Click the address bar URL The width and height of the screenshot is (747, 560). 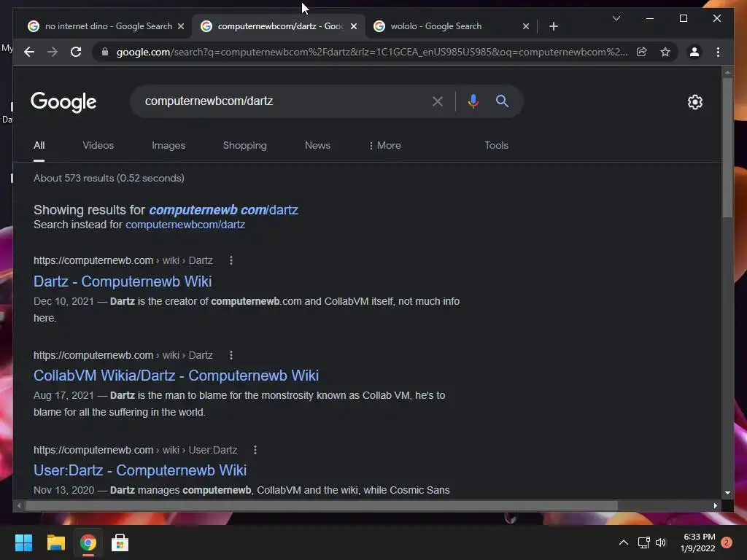pos(371,52)
